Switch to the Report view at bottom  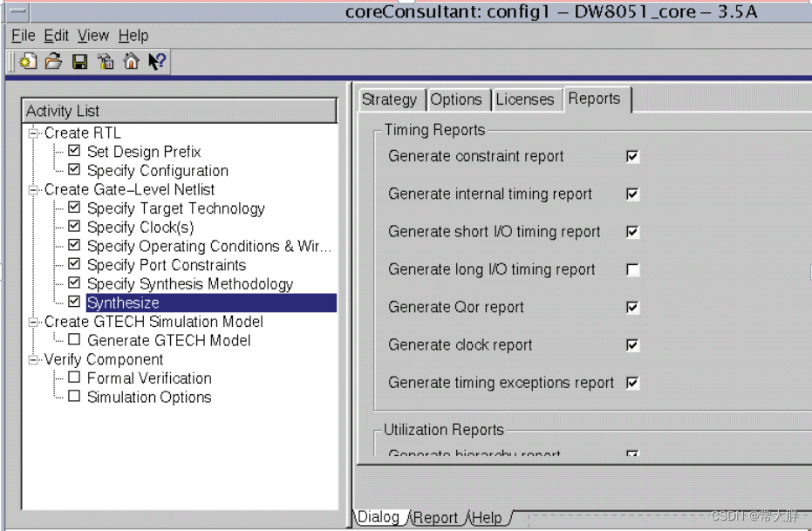tap(437, 517)
